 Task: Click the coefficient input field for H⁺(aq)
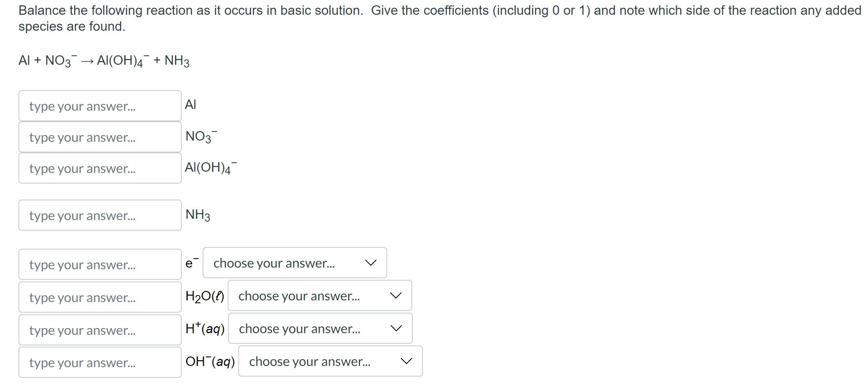(100, 330)
